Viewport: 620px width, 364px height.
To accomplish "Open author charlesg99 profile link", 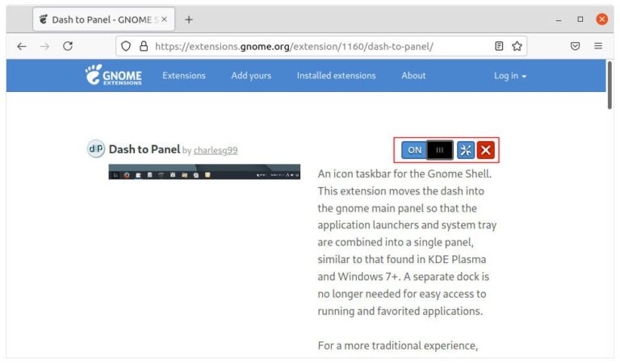I will (x=216, y=150).
